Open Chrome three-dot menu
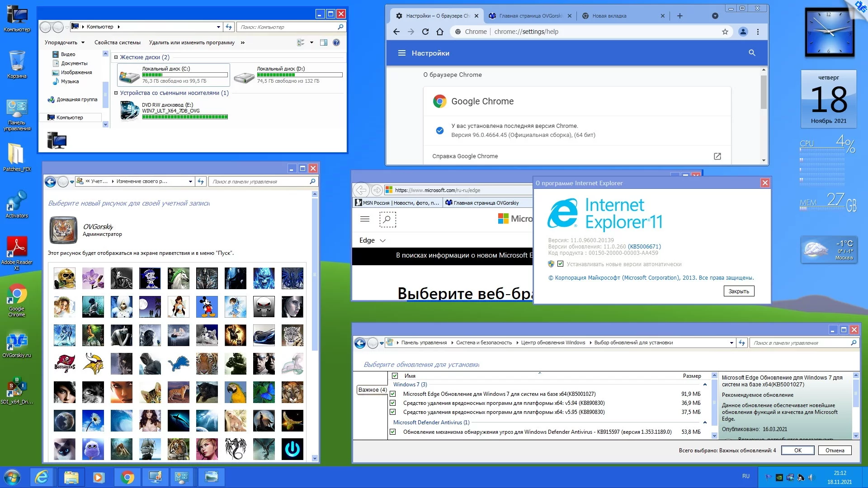 (758, 32)
